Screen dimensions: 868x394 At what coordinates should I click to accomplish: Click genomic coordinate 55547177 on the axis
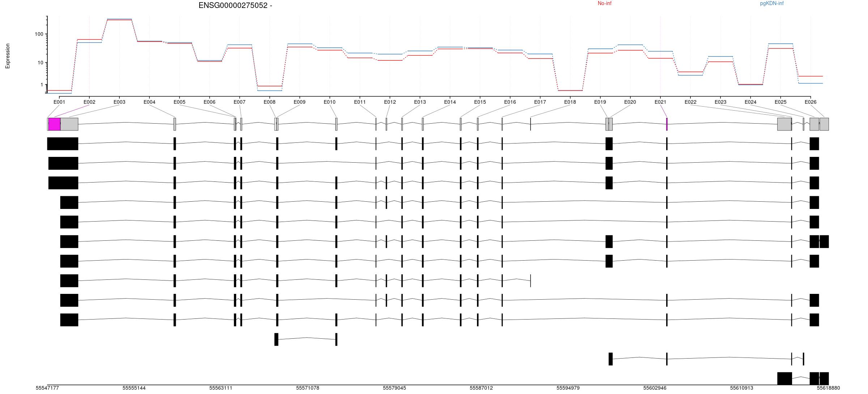[47, 388]
